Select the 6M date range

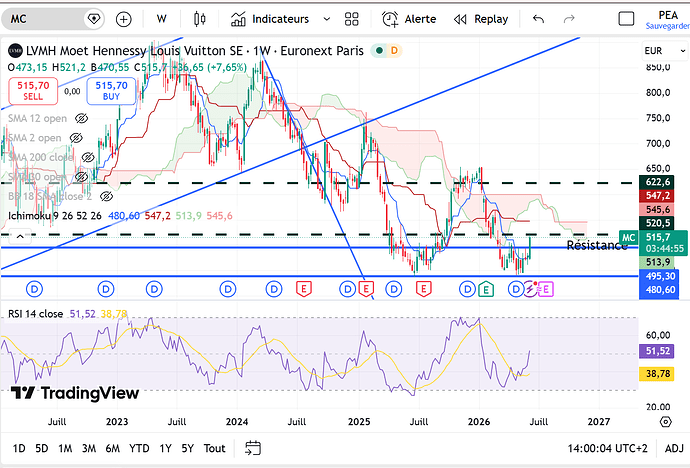[x=113, y=448]
